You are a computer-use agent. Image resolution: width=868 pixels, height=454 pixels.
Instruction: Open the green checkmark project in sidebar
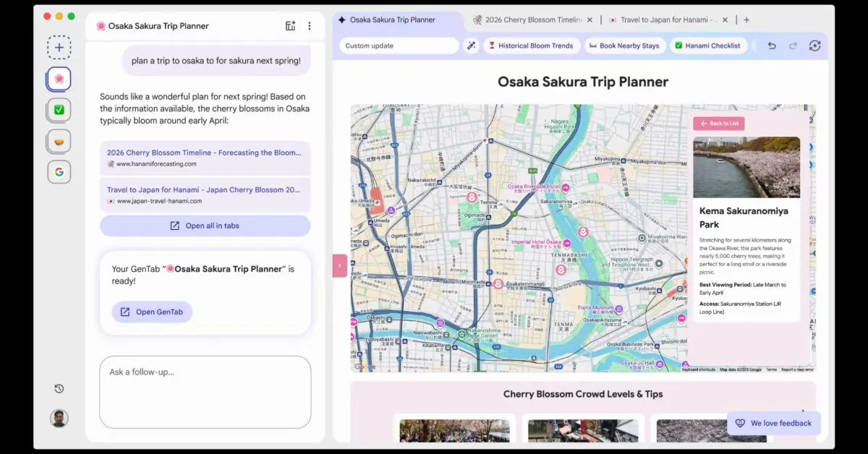59,110
